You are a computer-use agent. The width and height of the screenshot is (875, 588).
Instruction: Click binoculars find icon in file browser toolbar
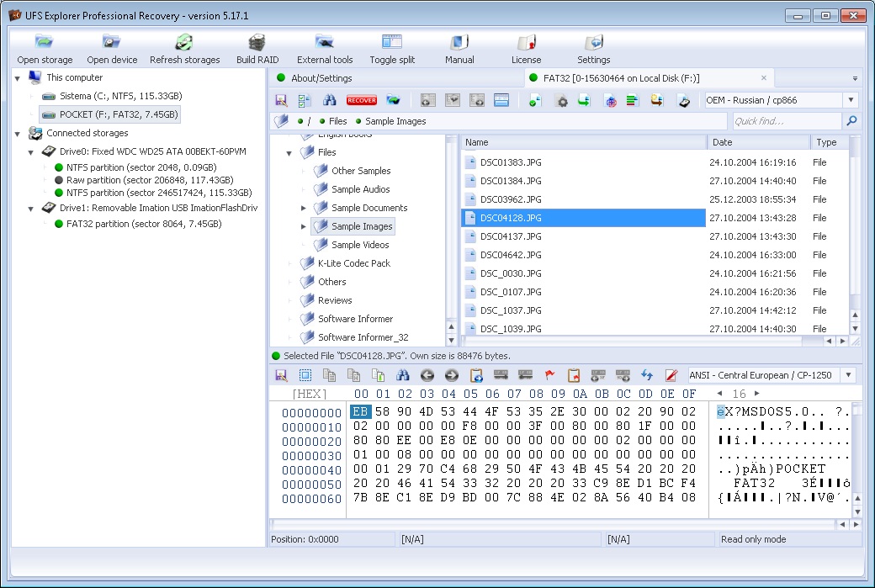coord(330,100)
